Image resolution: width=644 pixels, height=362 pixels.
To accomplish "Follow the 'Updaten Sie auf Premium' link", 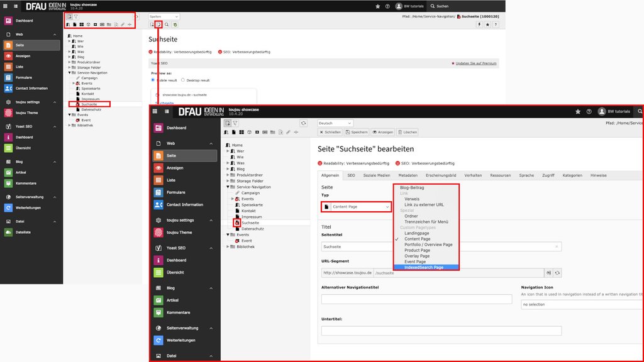I will [474, 63].
